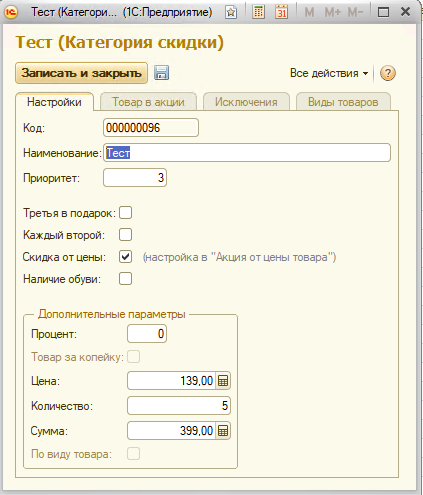Open calculator for Сумма field

pos(223,431)
